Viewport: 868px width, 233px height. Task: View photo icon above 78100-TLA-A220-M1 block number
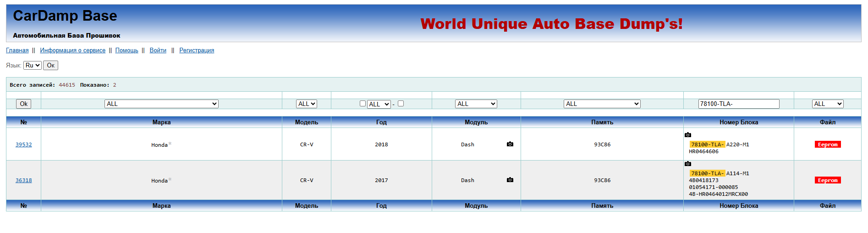tap(688, 135)
